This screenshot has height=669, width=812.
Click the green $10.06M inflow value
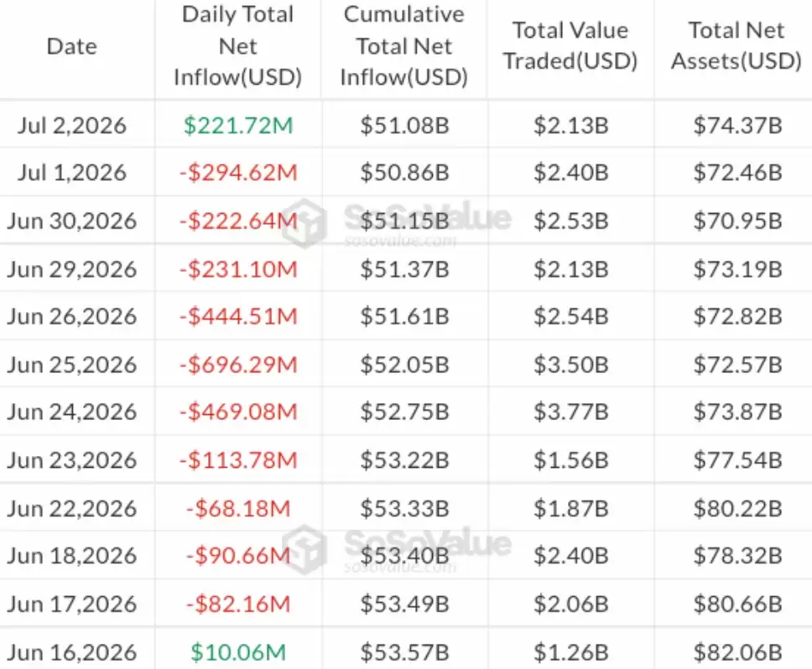238,652
